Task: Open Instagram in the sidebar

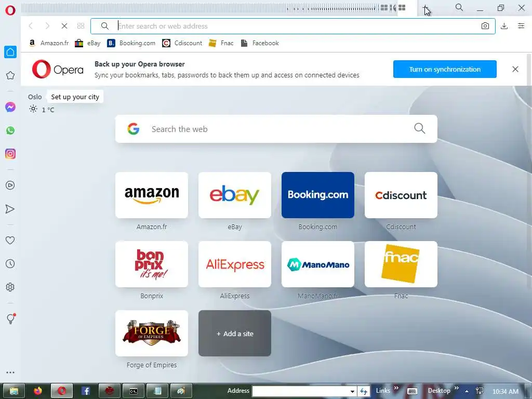Action: [10, 154]
